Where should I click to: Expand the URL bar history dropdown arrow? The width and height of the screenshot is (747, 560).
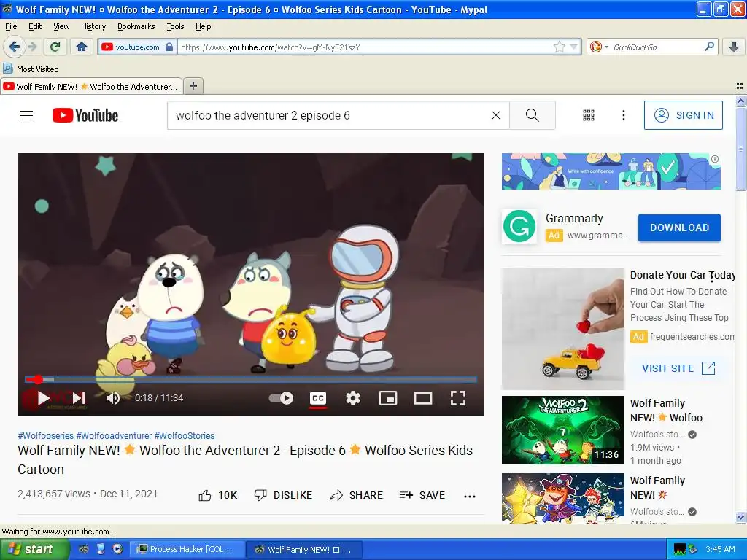573,47
